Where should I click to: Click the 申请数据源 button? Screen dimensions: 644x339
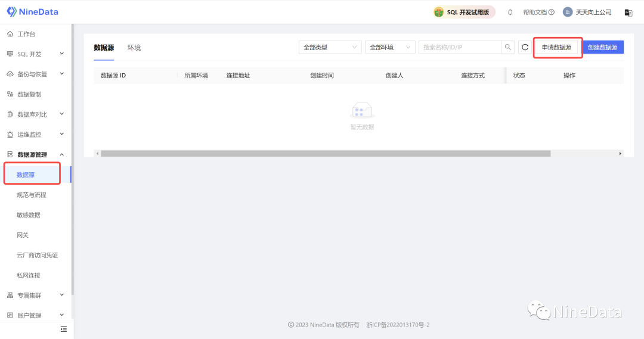pos(556,47)
